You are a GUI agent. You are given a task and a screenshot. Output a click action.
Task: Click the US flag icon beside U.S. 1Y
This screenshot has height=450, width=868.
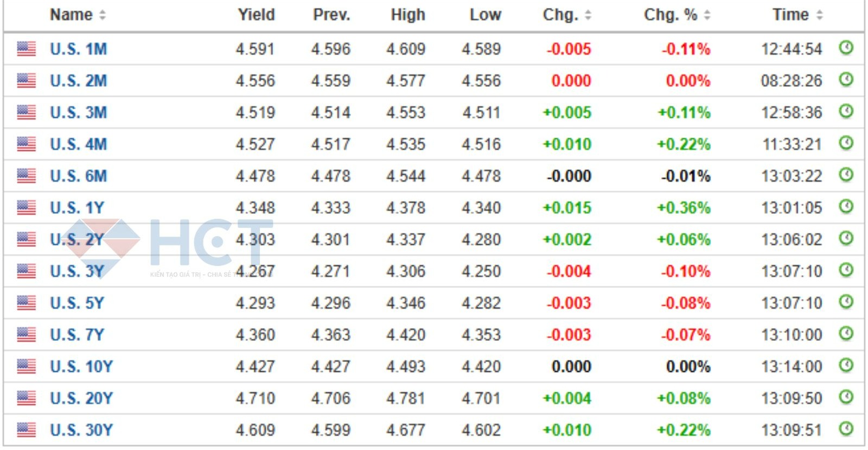click(26, 208)
